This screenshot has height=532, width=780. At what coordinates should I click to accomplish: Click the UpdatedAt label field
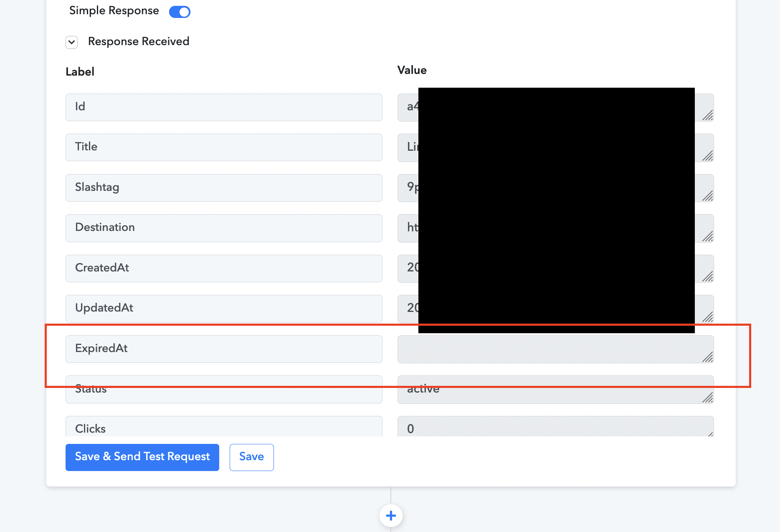[224, 309]
